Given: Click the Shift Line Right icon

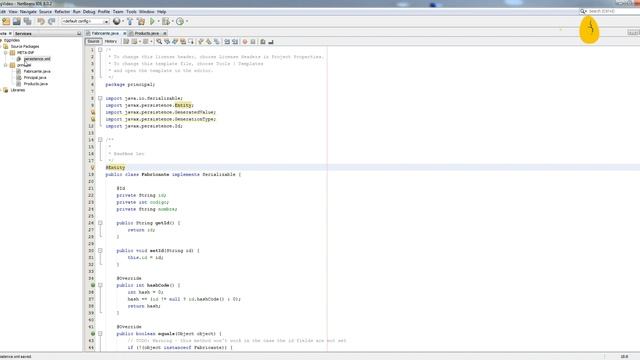Looking at the screenshot, I should click(235, 41).
